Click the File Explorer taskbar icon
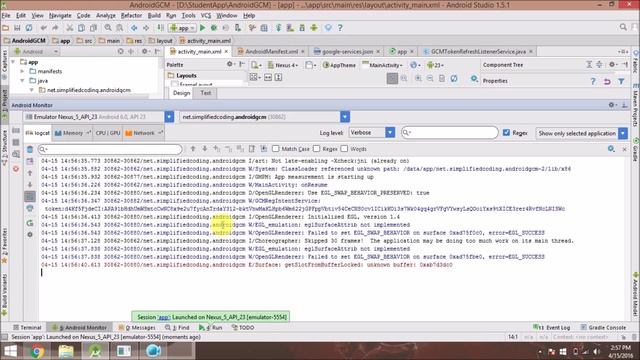Image resolution: width=640 pixels, height=360 pixels. (65, 351)
